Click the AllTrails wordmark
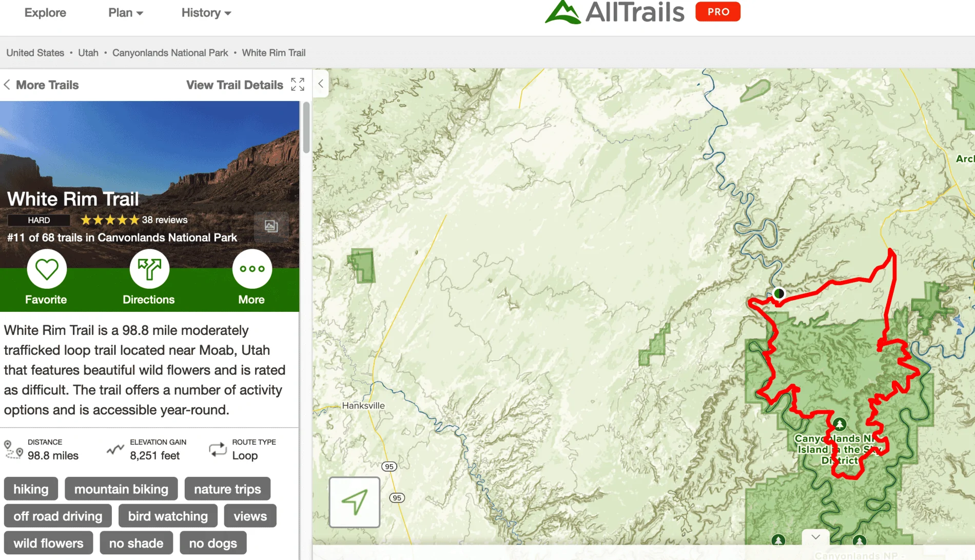The width and height of the screenshot is (975, 560). (635, 12)
